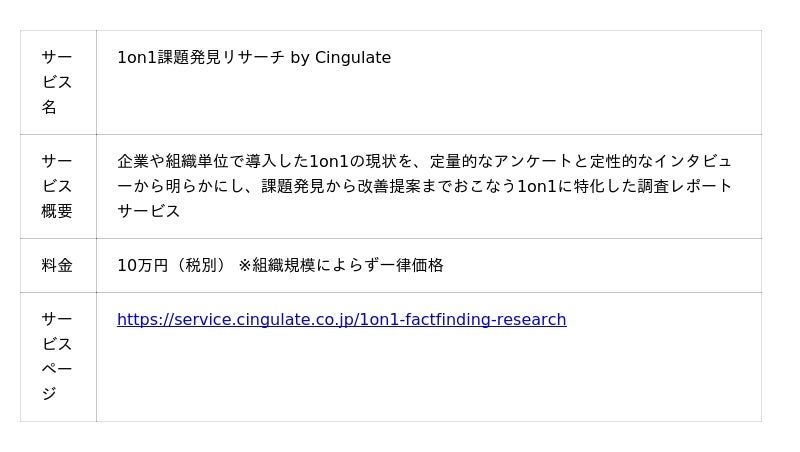Click 'factfinding-research' portion of the URL
This screenshot has width=800, height=452.
click(x=487, y=319)
